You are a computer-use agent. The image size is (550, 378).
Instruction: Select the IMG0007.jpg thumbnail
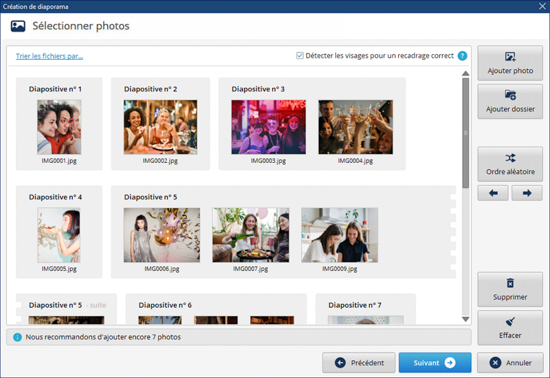click(x=250, y=235)
